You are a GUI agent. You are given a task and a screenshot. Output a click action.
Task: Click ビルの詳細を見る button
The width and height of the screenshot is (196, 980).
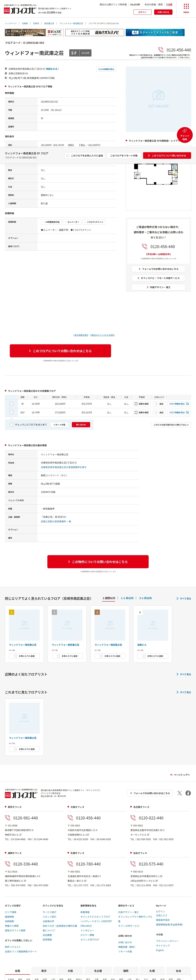tap(106, 69)
